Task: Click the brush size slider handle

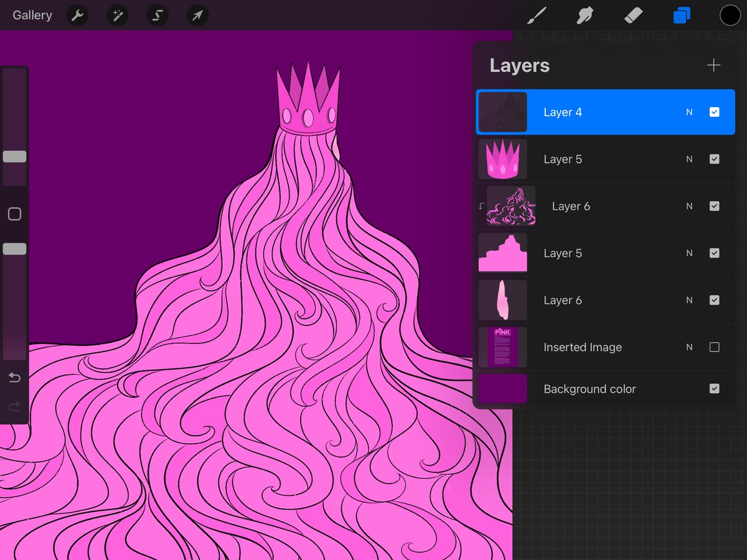Action: click(x=14, y=157)
